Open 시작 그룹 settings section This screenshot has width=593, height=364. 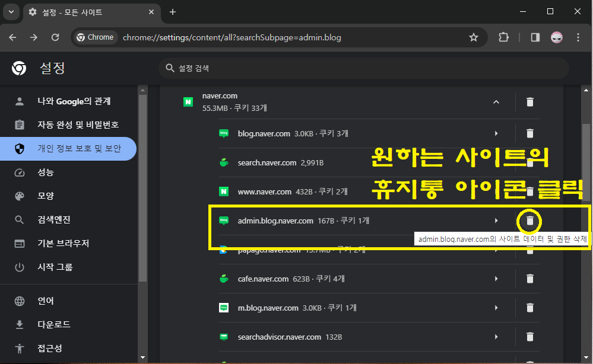[68, 267]
